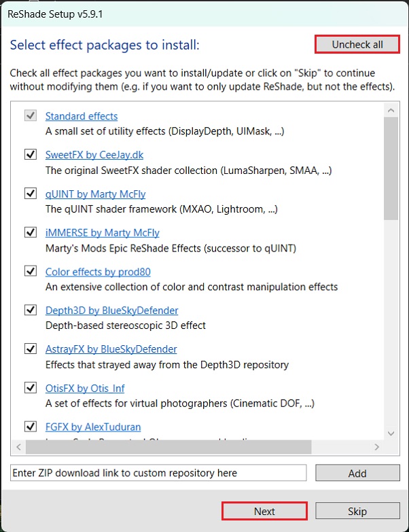Click the vertical scrollbar up arrow
Image resolution: width=409 pixels, height=532 pixels.
pyautogui.click(x=391, y=111)
